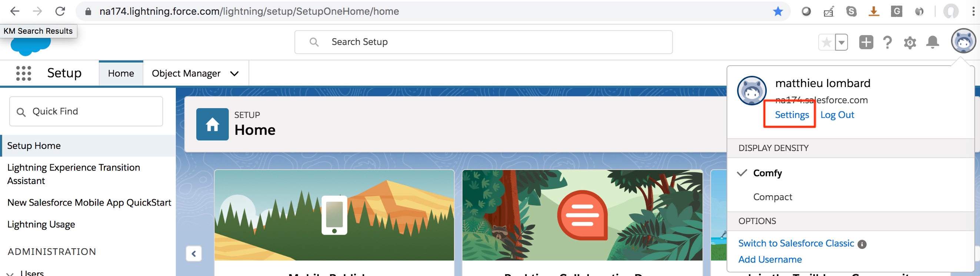980x276 pixels.
Task: Open the App Launcher dots grid
Action: point(24,73)
